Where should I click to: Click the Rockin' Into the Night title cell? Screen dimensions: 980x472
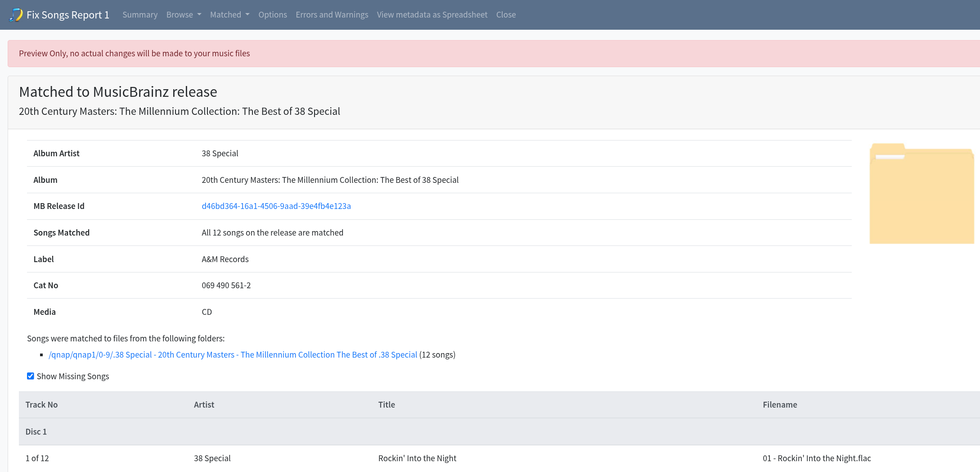(x=417, y=458)
